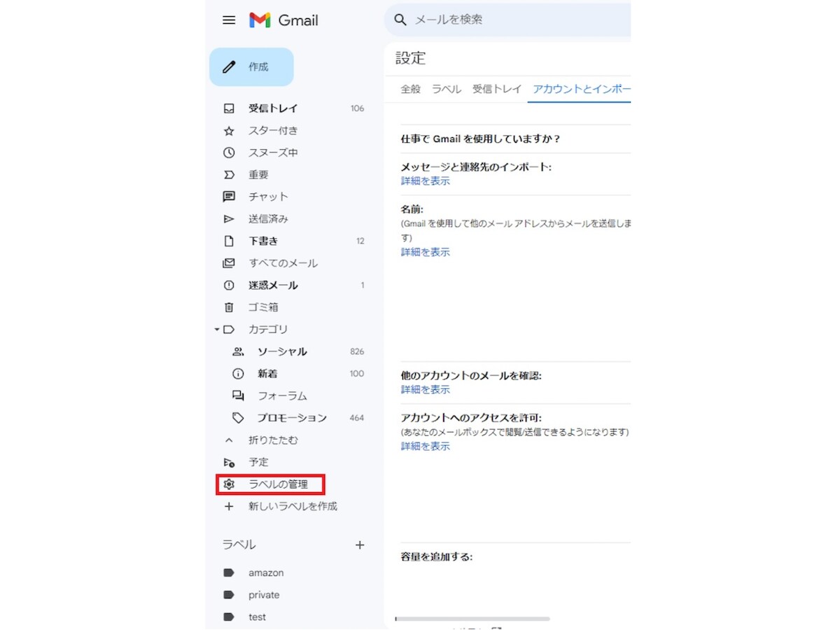
Task: Click the 設定 page heading
Action: [410, 58]
